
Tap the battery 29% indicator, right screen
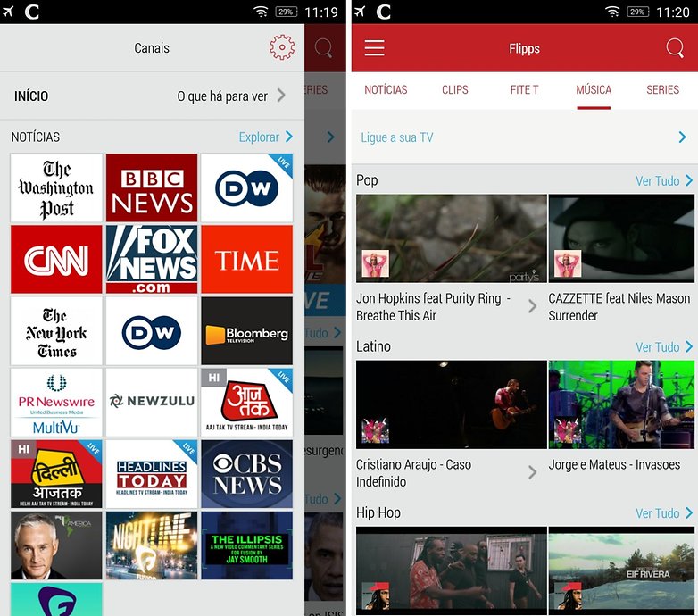[637, 12]
